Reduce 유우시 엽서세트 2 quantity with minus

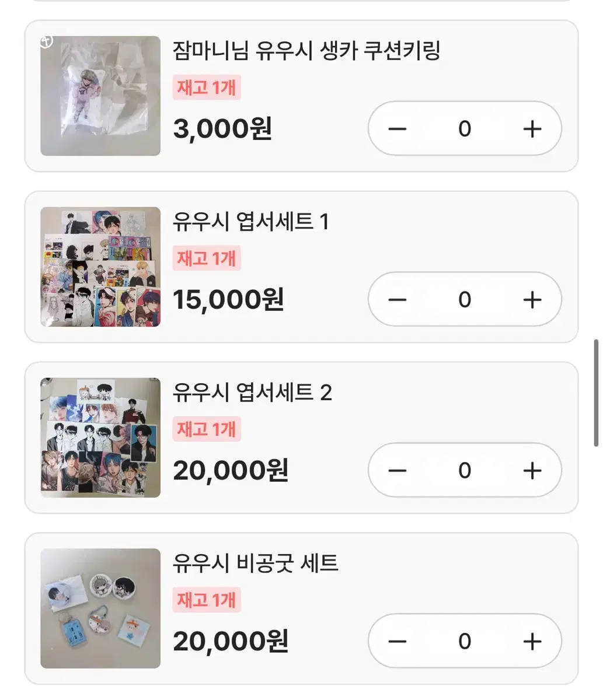tap(397, 471)
